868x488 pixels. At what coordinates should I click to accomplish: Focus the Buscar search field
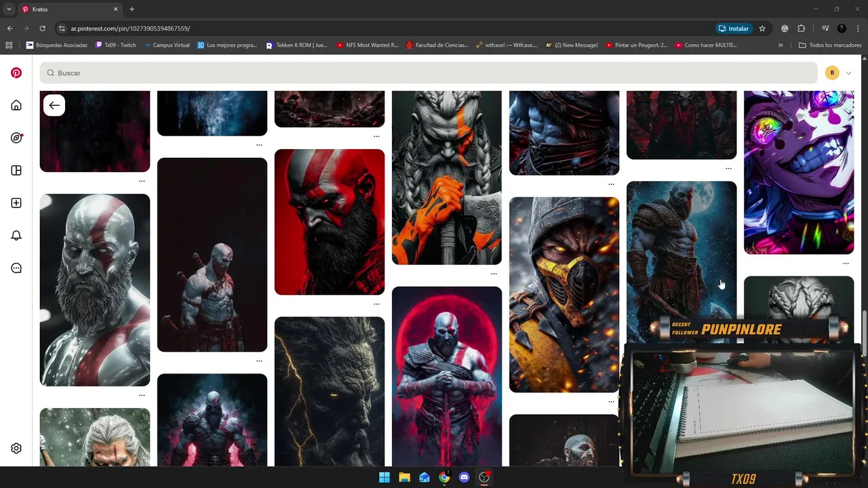pos(429,73)
